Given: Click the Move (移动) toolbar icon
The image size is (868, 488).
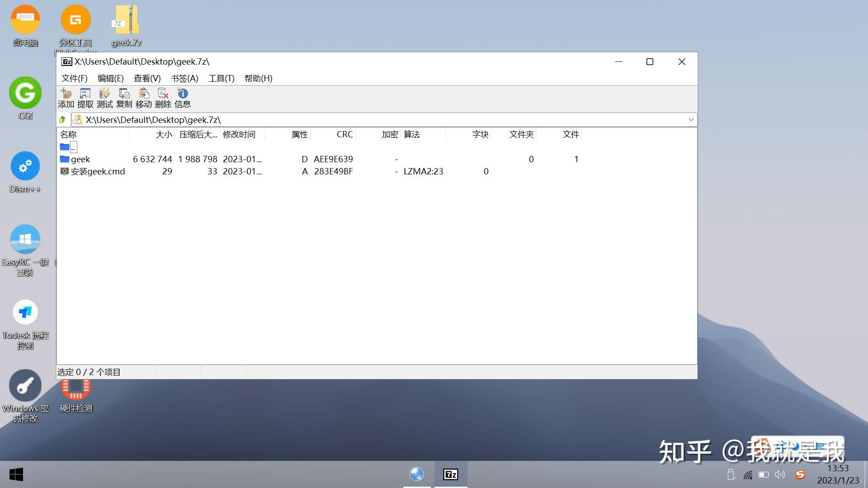Looking at the screenshot, I should point(144,94).
